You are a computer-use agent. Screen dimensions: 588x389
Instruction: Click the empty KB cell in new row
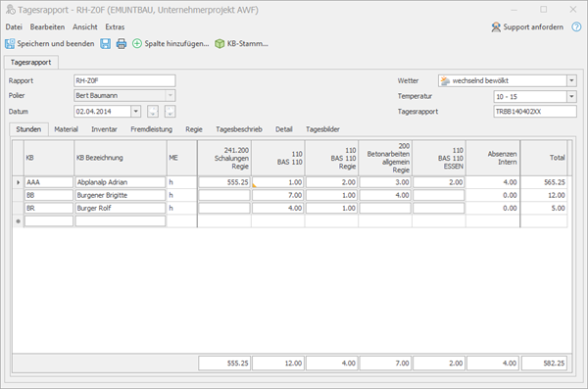click(49, 220)
